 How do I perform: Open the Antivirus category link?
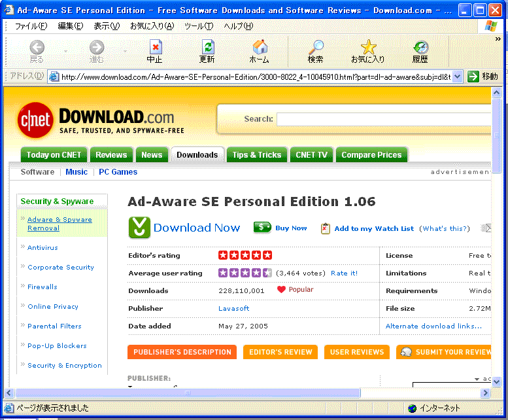[42, 247]
